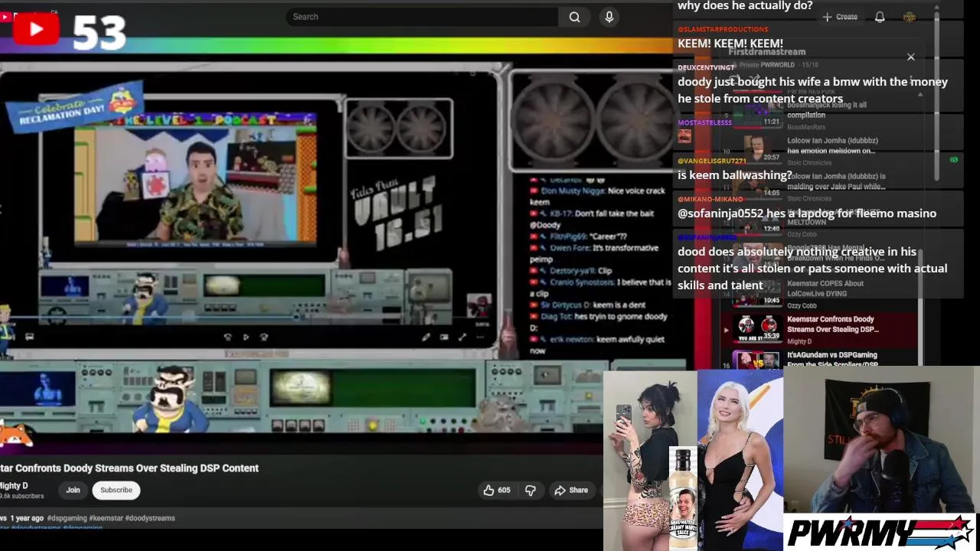
Task: Open the notifications bell
Action: pyautogui.click(x=880, y=17)
